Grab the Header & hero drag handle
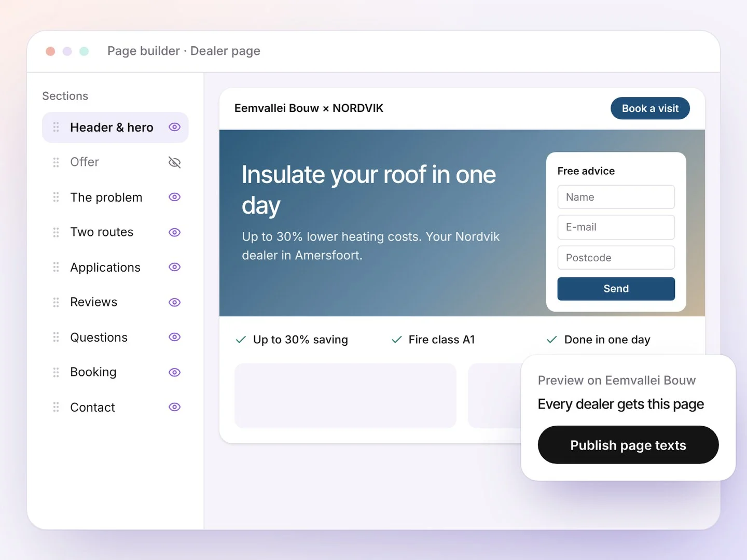 56,127
